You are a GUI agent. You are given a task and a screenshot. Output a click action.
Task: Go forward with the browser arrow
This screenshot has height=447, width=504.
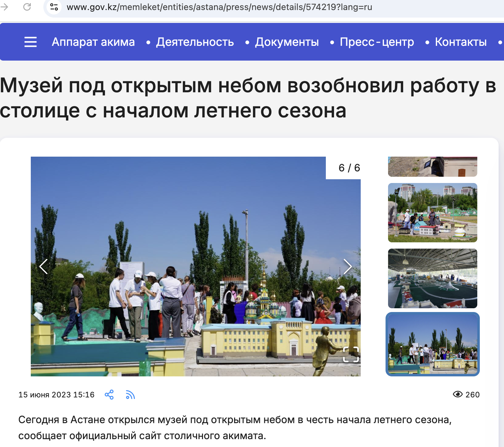click(x=4, y=7)
